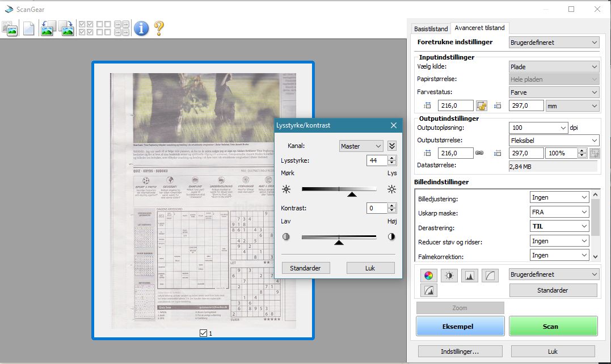Switch to the Basistilstand tab
This screenshot has width=611, height=364.
click(x=431, y=28)
